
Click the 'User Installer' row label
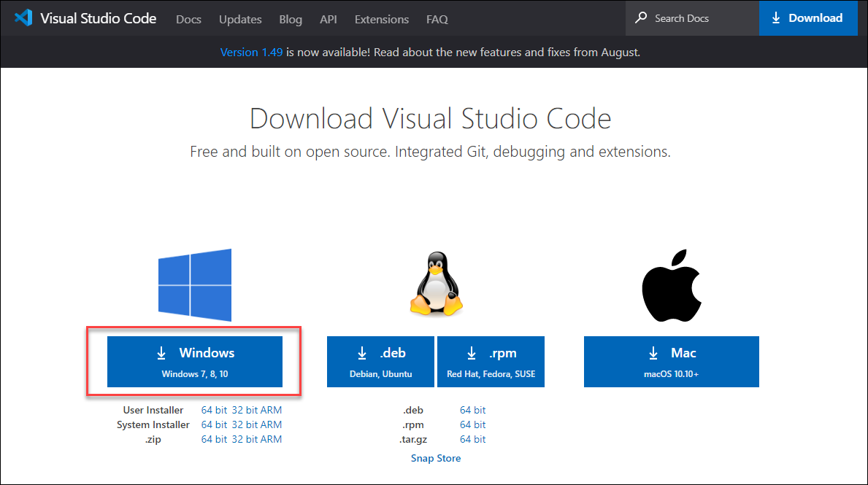click(153, 410)
